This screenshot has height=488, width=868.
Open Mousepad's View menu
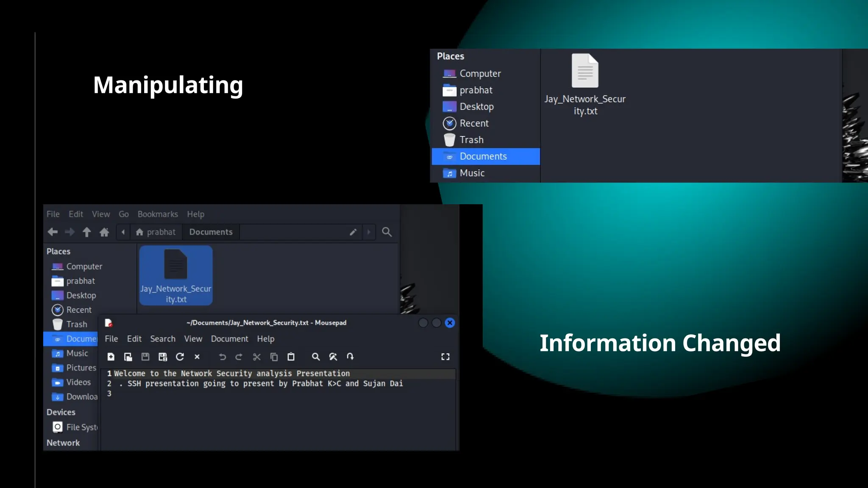[193, 339]
